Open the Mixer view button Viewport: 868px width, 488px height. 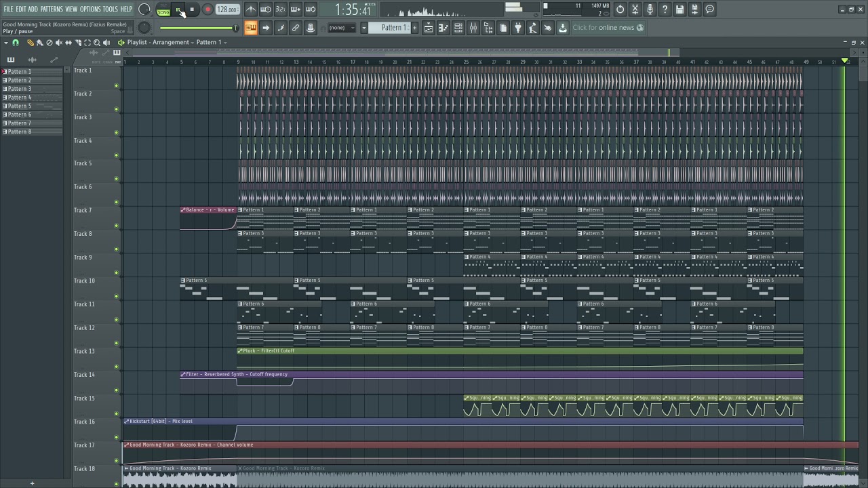(473, 28)
